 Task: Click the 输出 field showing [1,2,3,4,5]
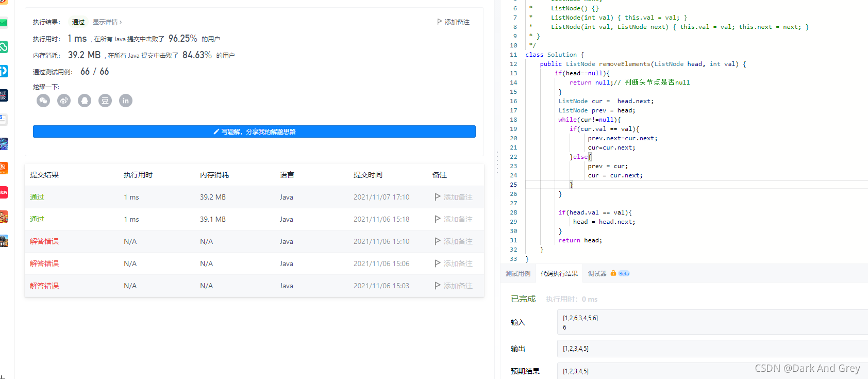click(712, 349)
